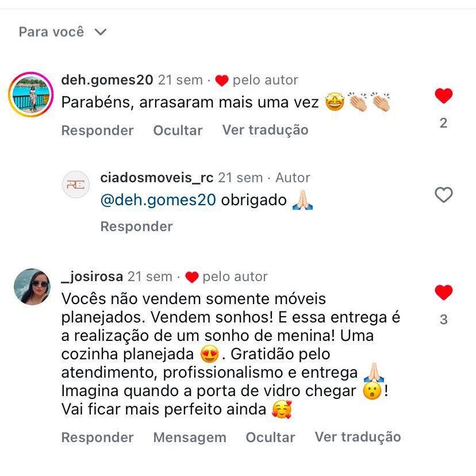
Task: Reply to deh.gomes20 with Responder
Action: point(98,130)
